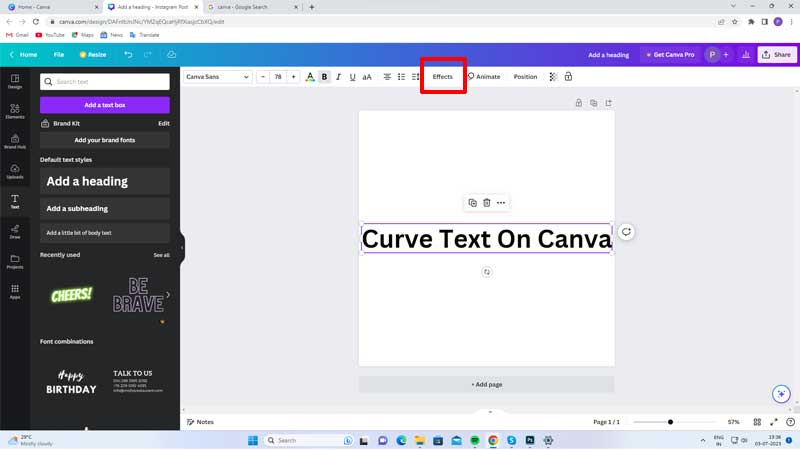Open the Uploads panel

15,171
